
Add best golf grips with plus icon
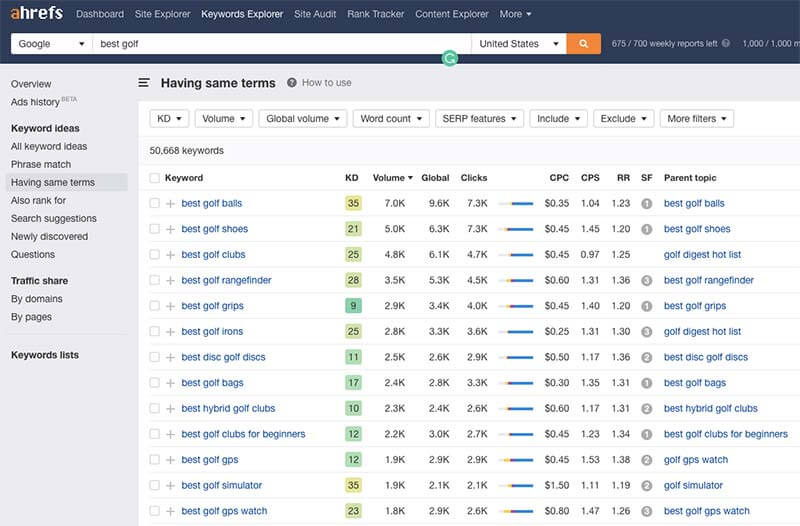pos(170,306)
